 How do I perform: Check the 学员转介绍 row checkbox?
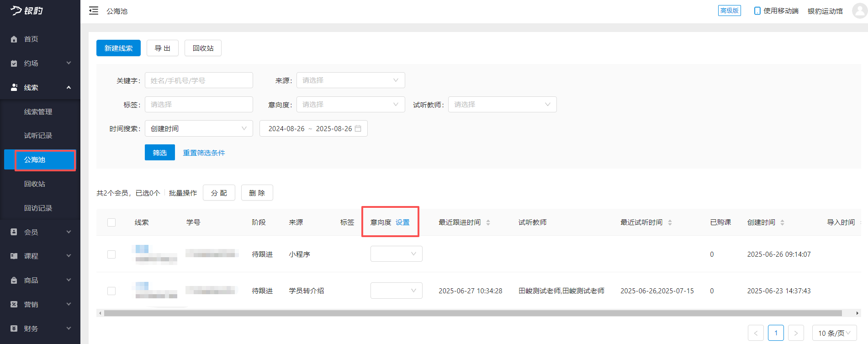click(111, 291)
